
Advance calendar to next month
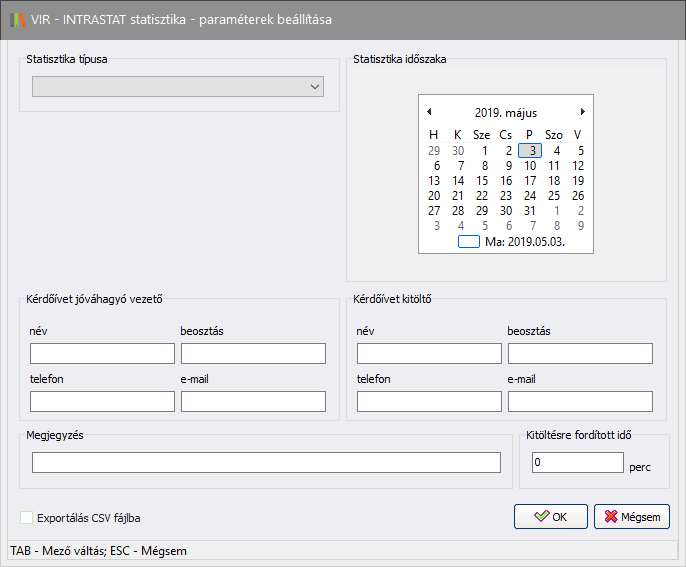pos(583,112)
